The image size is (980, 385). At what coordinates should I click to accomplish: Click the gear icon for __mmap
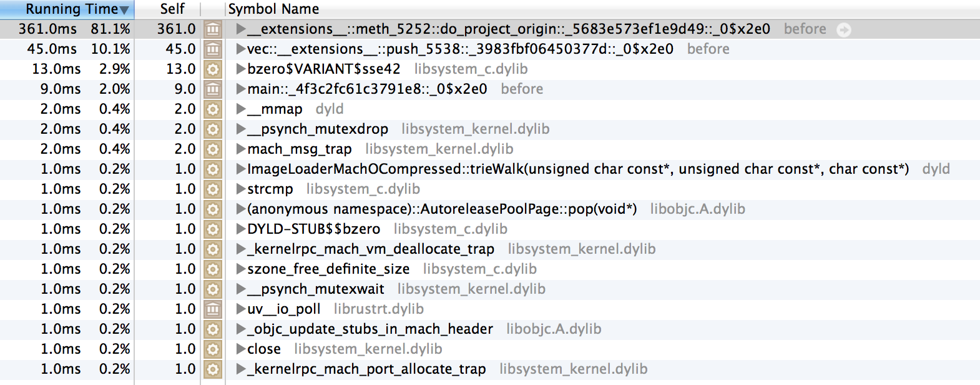[213, 109]
